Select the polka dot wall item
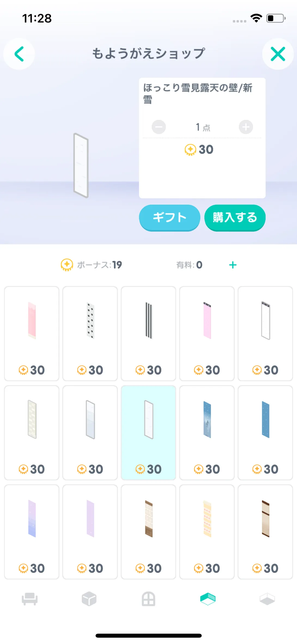This screenshot has height=644, width=297. click(x=90, y=333)
